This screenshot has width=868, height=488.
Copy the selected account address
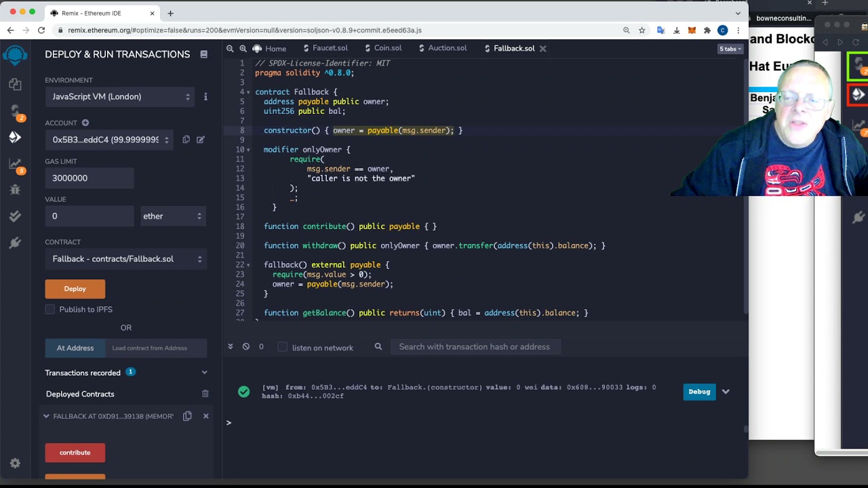(x=186, y=140)
